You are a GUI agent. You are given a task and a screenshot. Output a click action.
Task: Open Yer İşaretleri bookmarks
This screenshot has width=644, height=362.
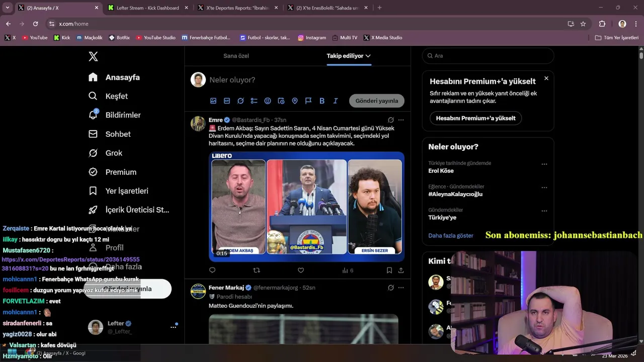click(x=118, y=191)
